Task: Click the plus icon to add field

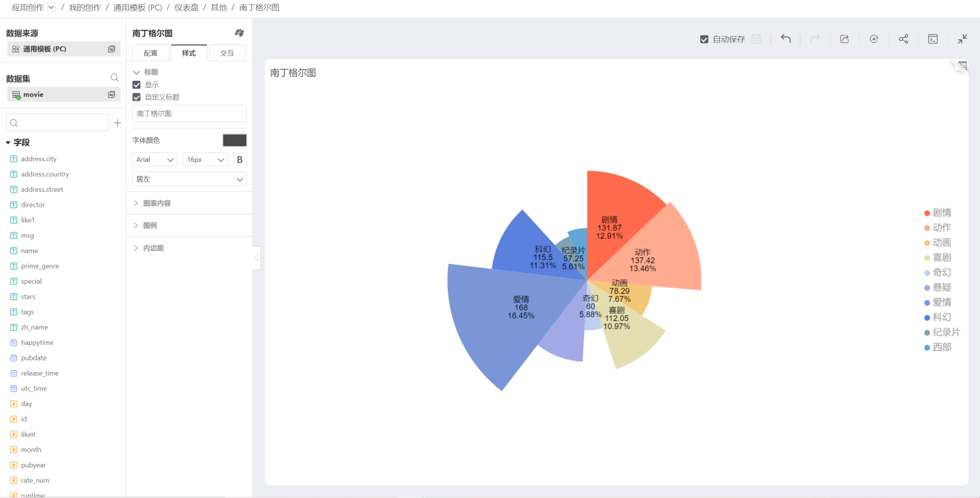Action: tap(117, 122)
